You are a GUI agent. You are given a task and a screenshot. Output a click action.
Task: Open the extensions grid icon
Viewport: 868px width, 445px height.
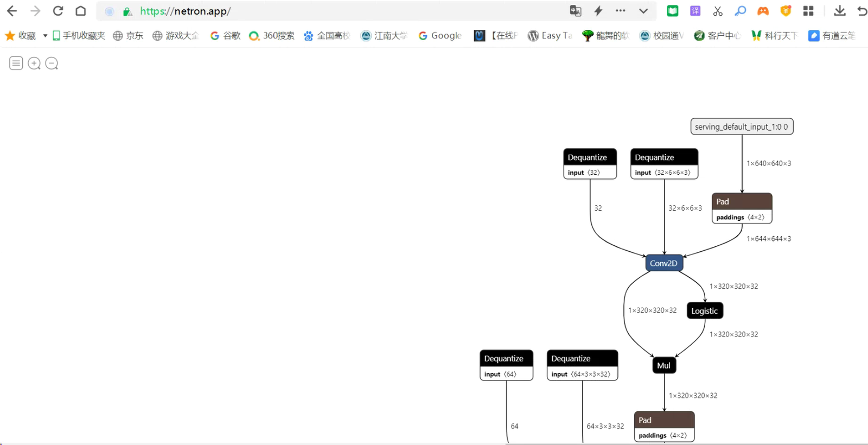click(808, 11)
